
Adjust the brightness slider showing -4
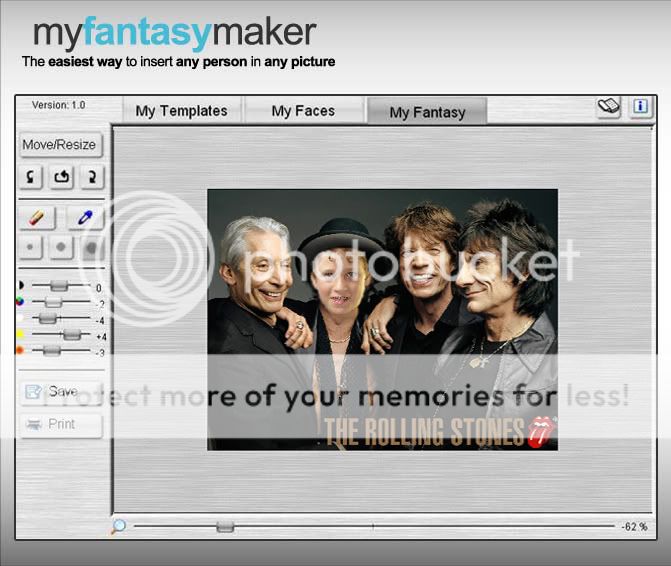pos(48,318)
